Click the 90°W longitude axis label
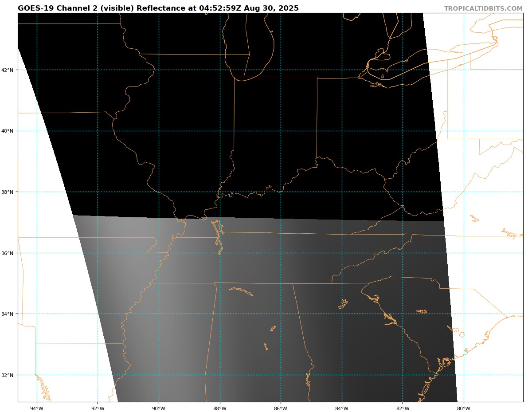 point(159,408)
